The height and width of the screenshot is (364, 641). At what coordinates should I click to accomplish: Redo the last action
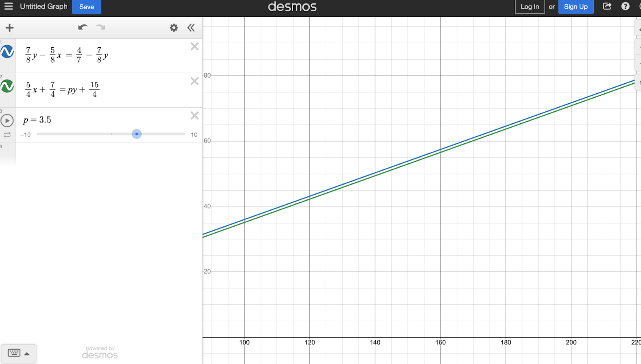pos(101,27)
